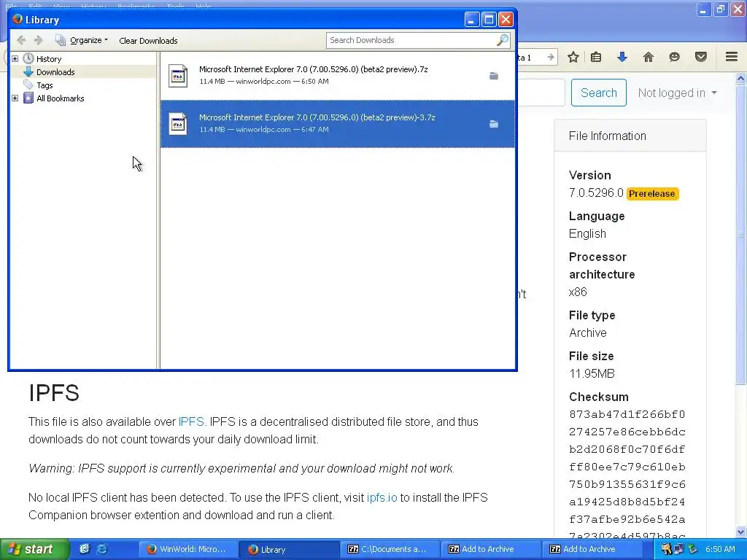Go back in Library navigation
The image size is (747, 560).
tap(21, 41)
